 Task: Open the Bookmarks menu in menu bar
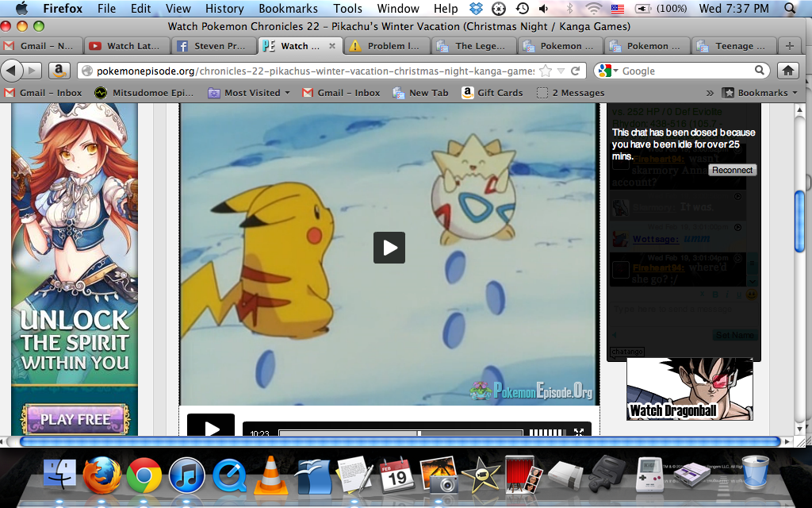[x=288, y=8]
